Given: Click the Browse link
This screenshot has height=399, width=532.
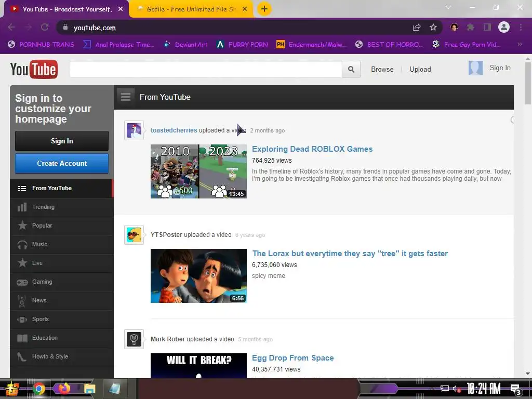Looking at the screenshot, I should [x=382, y=69].
